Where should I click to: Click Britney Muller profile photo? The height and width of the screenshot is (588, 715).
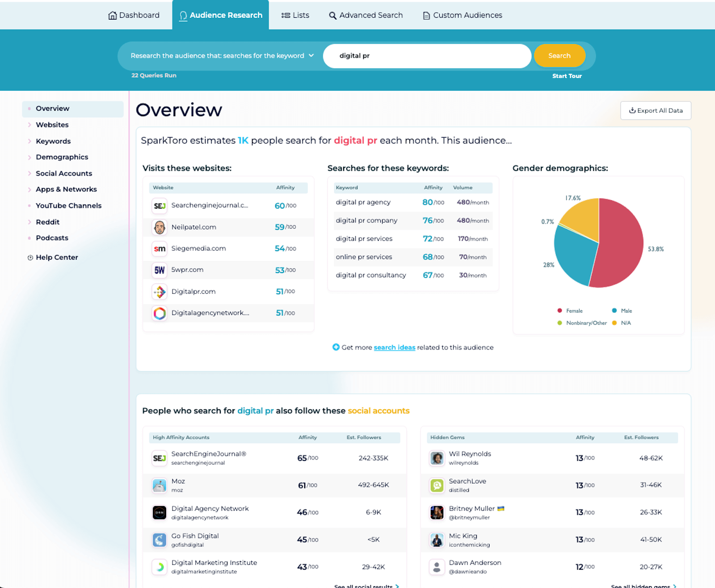[437, 512]
